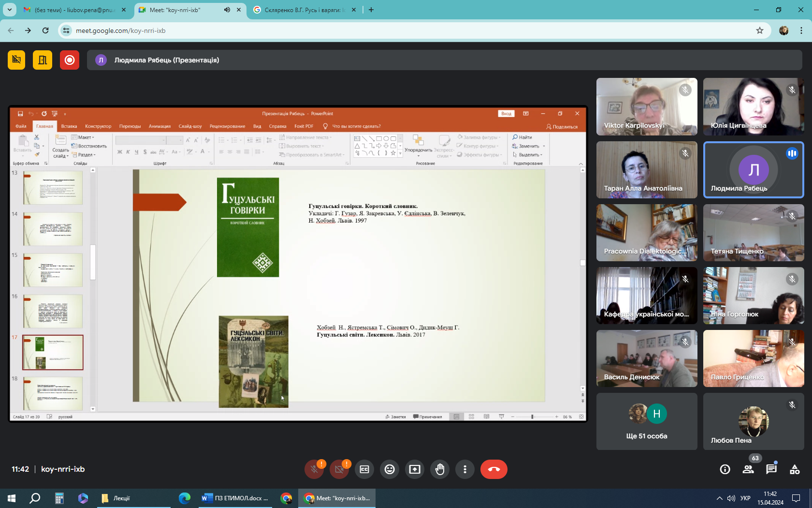Screen dimensions: 812x508
Task: Click the 'Ще 51 особа' participants tile
Action: (x=647, y=421)
